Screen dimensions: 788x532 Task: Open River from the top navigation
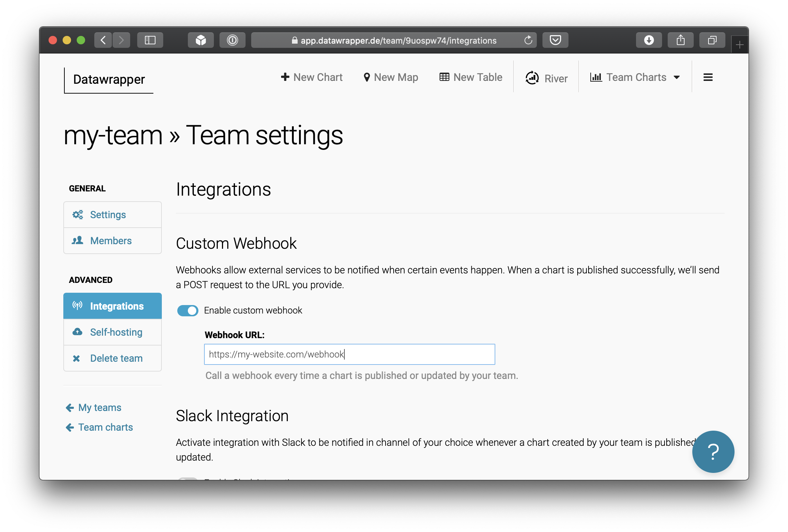[x=546, y=78]
